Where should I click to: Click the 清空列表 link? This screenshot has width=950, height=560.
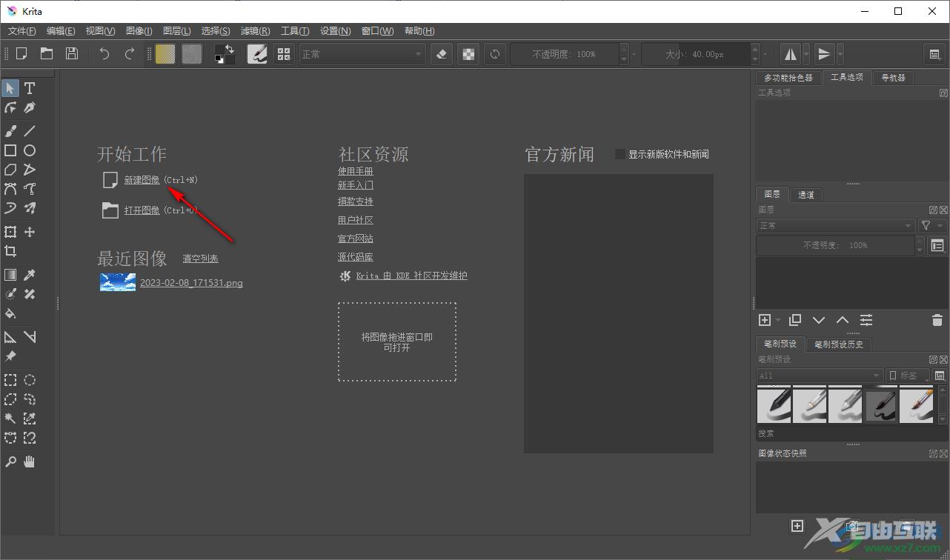click(201, 259)
